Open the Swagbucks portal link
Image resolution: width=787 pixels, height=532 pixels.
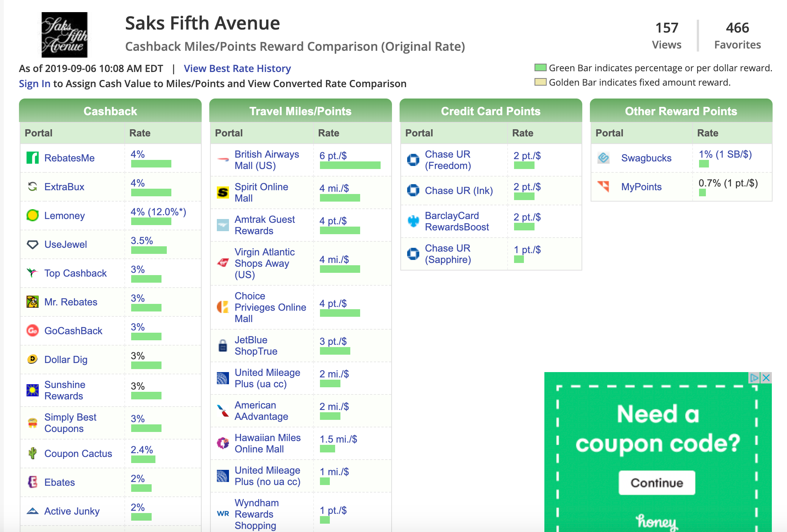[x=646, y=158]
